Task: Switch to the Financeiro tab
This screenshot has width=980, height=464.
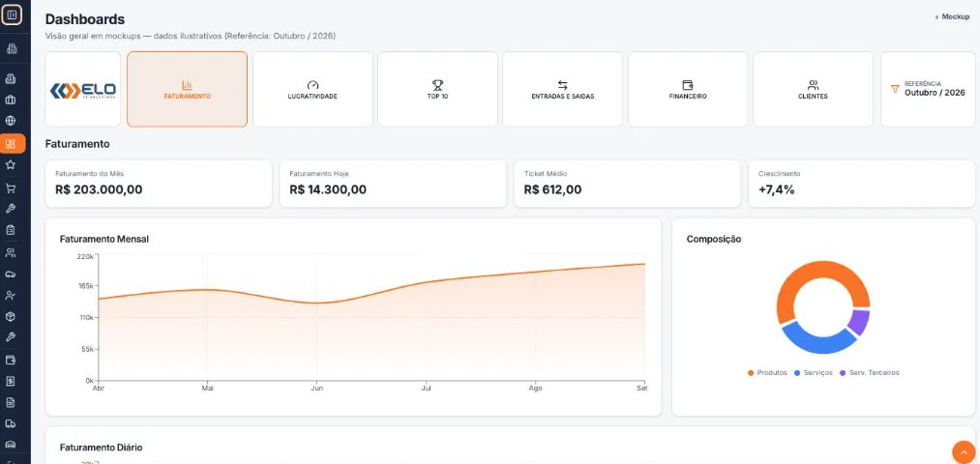Action: coord(688,89)
